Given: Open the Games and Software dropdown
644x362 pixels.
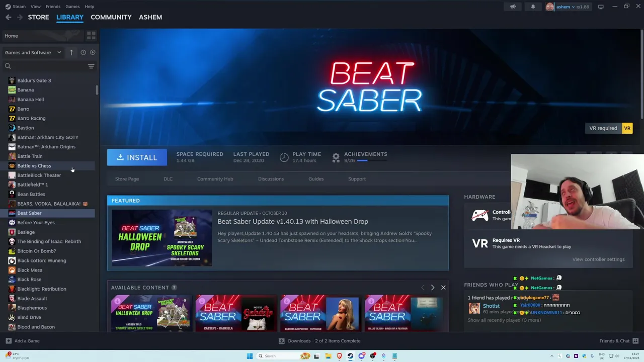Looking at the screenshot, I should point(33,52).
